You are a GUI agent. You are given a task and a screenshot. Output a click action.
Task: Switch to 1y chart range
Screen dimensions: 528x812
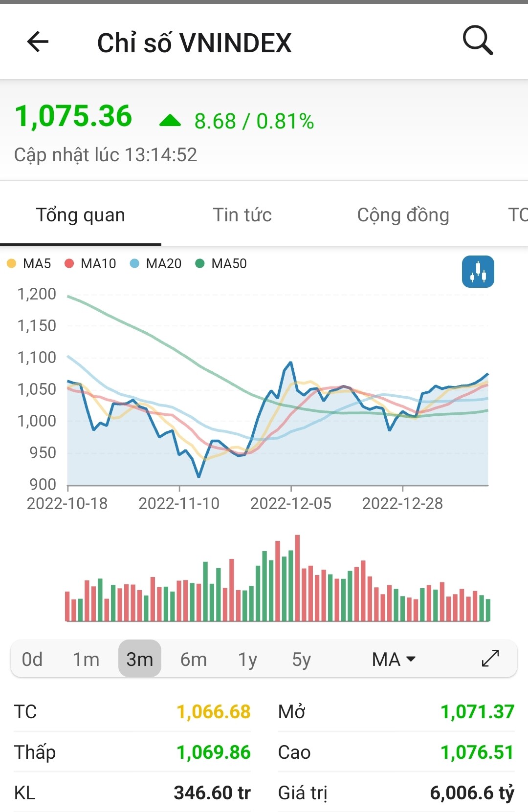tap(247, 659)
